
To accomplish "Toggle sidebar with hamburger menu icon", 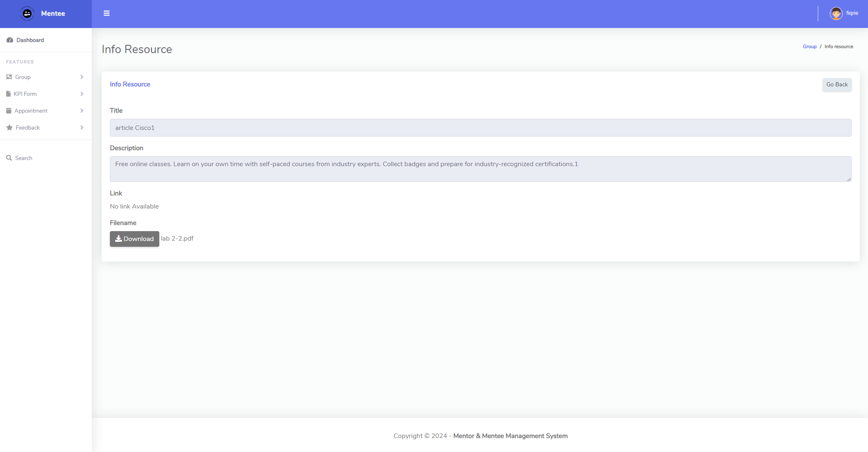I will tap(107, 14).
